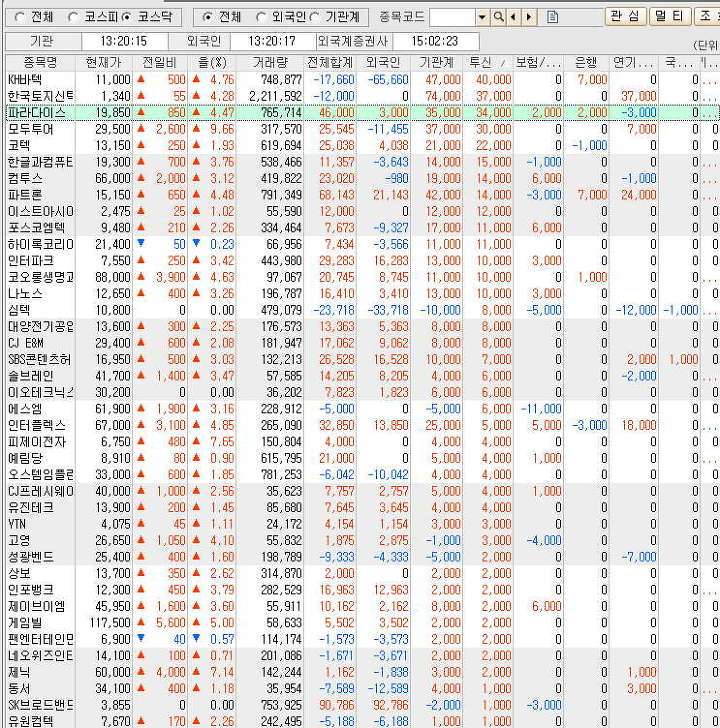Select the 전체 investor radio beside 외국인
The width and height of the screenshot is (720, 728).
[208, 17]
